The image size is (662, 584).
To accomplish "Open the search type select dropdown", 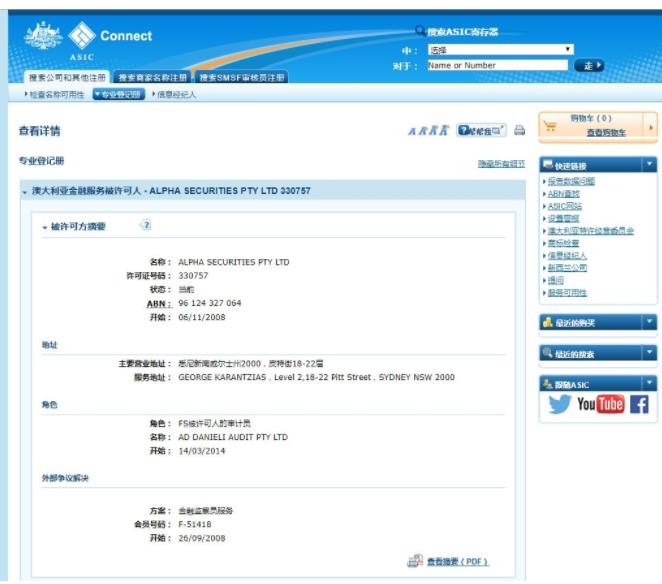I will (x=500, y=49).
